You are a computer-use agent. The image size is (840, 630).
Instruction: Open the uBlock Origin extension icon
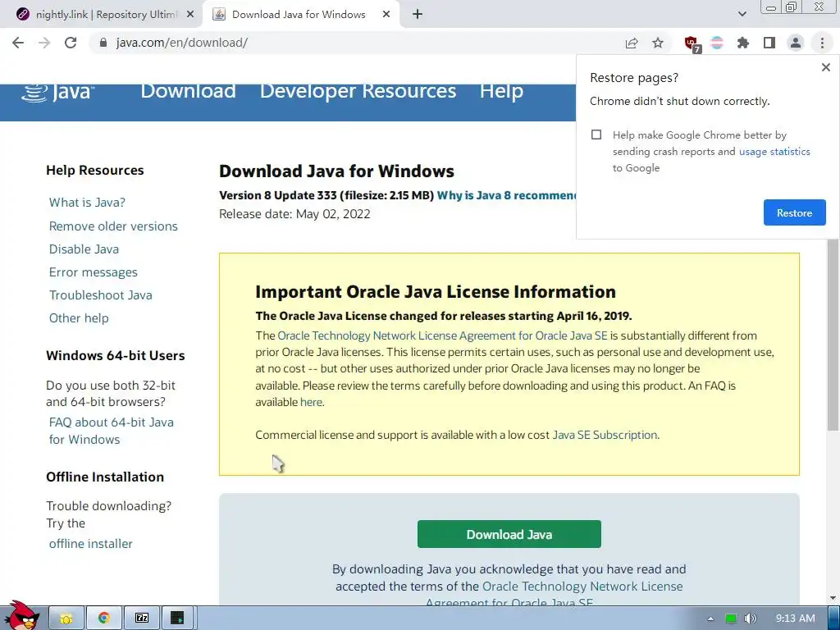pyautogui.click(x=692, y=43)
